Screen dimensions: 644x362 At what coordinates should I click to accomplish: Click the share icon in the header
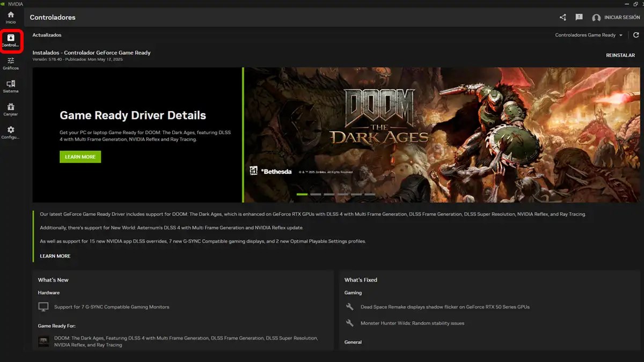(563, 17)
